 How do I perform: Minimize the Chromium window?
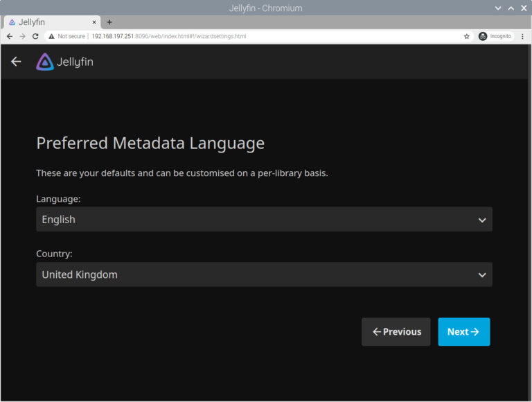pos(498,8)
